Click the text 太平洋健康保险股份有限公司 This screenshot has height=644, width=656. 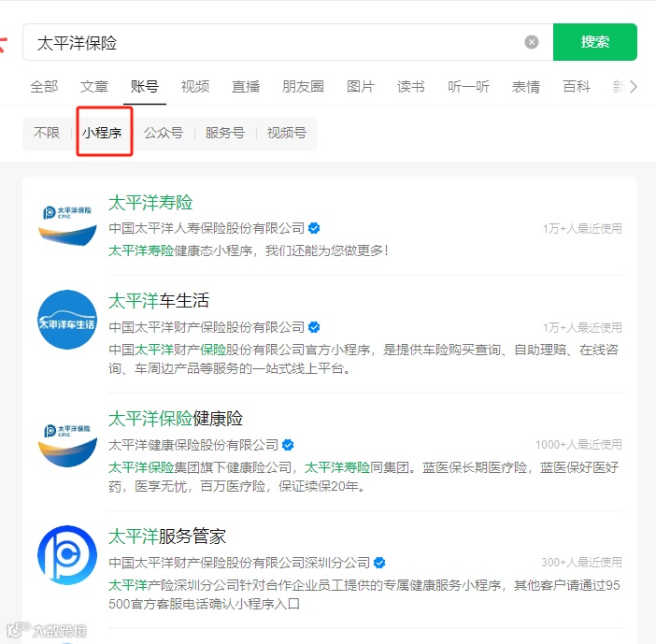click(x=193, y=445)
